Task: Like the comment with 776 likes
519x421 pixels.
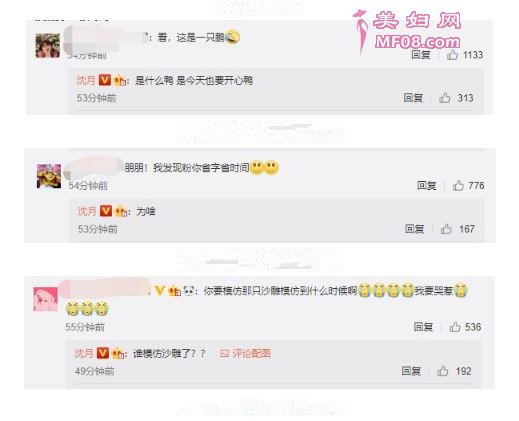Action: (458, 185)
